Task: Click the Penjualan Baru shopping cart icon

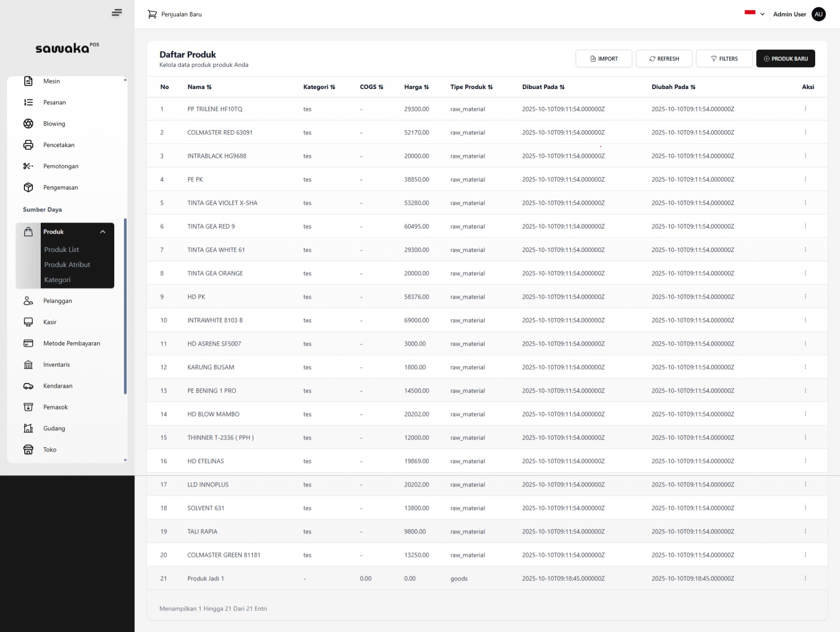Action: pyautogui.click(x=152, y=14)
